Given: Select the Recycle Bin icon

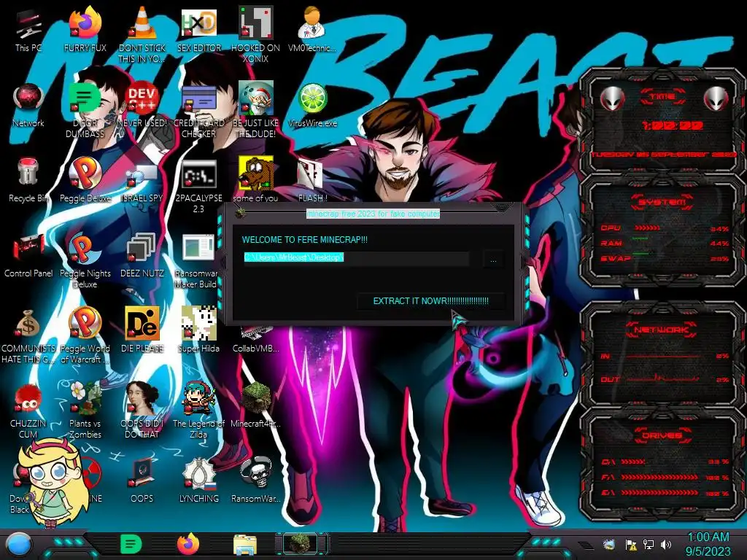Looking at the screenshot, I should (28, 180).
